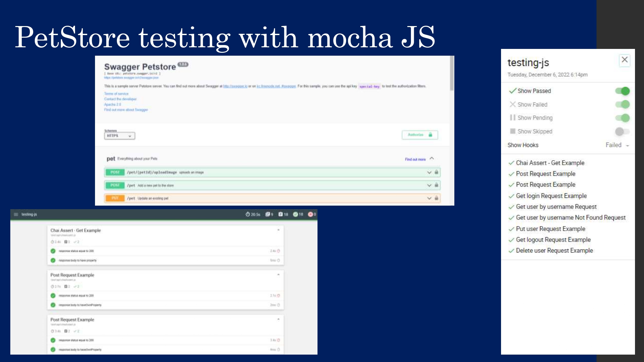The width and height of the screenshot is (644, 362).
Task: Click the lock icon on PUT /pet row
Action: pos(436,198)
